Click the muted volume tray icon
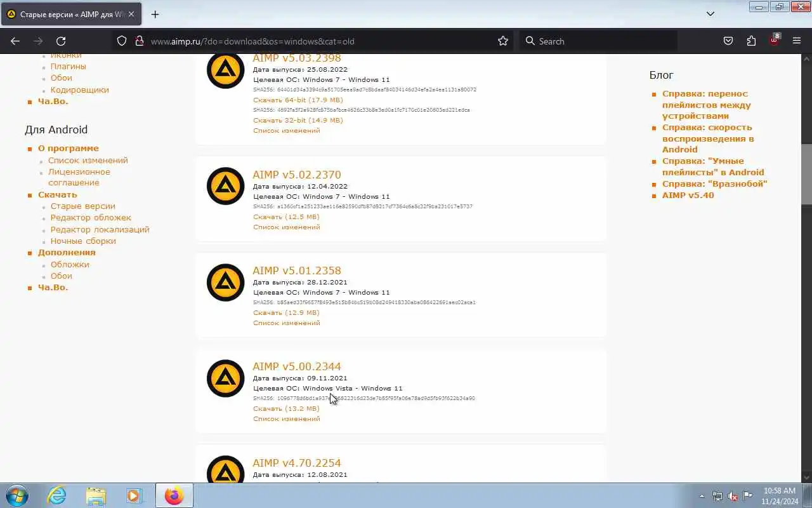 (733, 496)
